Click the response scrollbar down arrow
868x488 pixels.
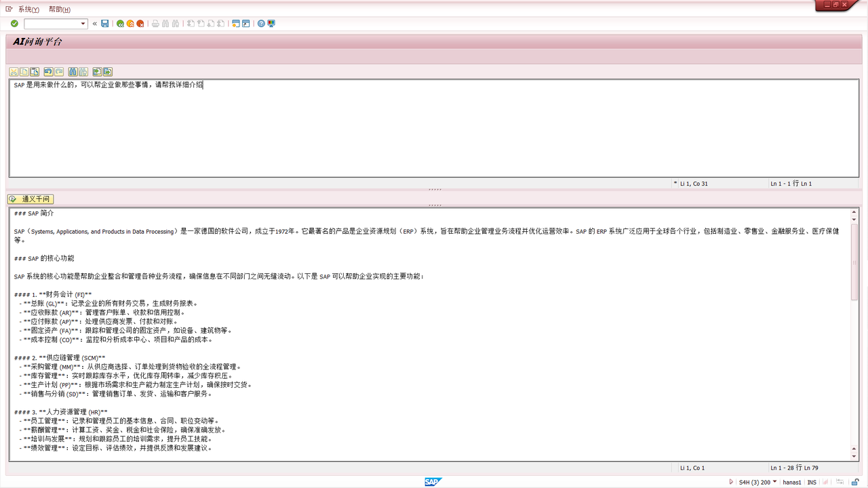coord(854,457)
